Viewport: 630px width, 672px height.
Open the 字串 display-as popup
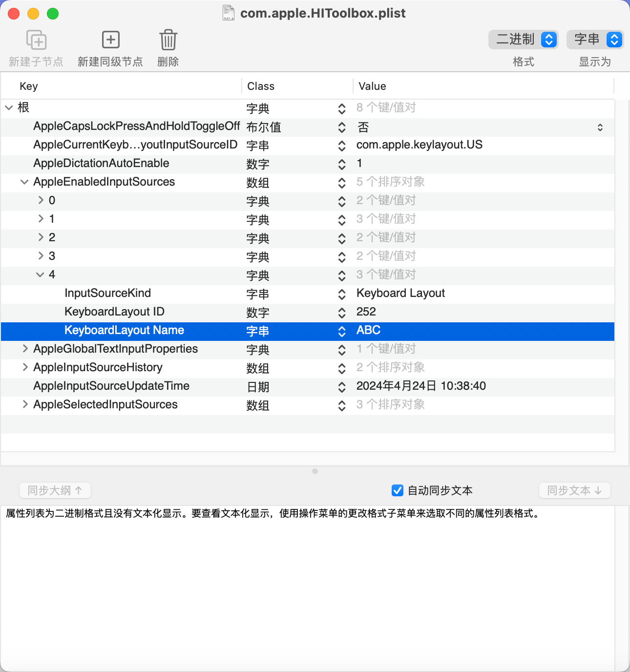(x=595, y=40)
